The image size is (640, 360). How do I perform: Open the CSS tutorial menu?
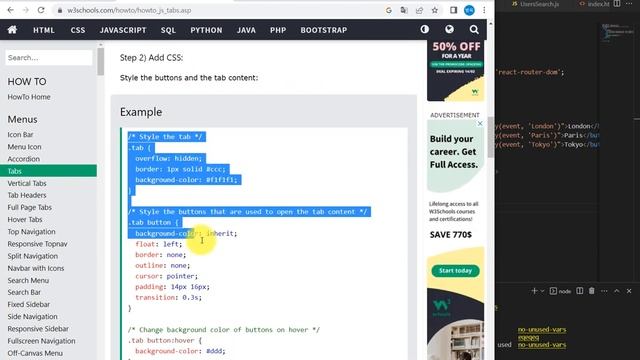[x=78, y=30]
